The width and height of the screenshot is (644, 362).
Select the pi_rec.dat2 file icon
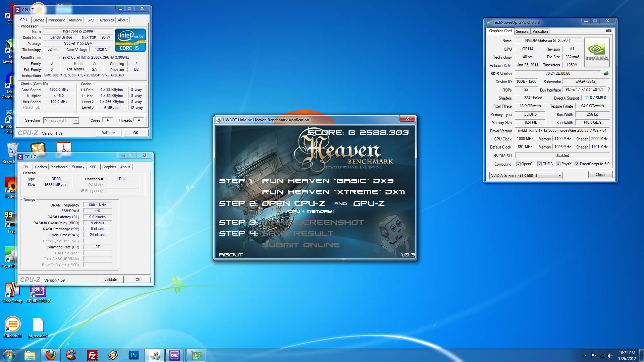38,328
